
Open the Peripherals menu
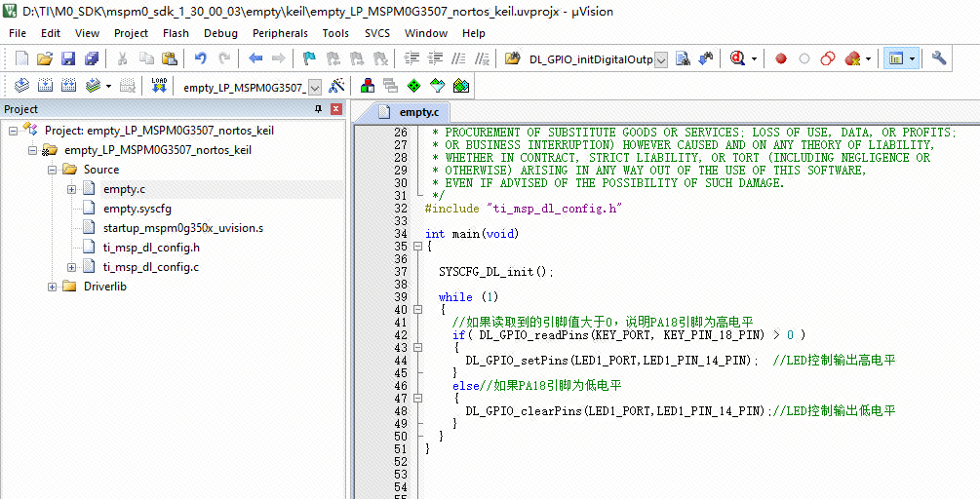(x=280, y=33)
